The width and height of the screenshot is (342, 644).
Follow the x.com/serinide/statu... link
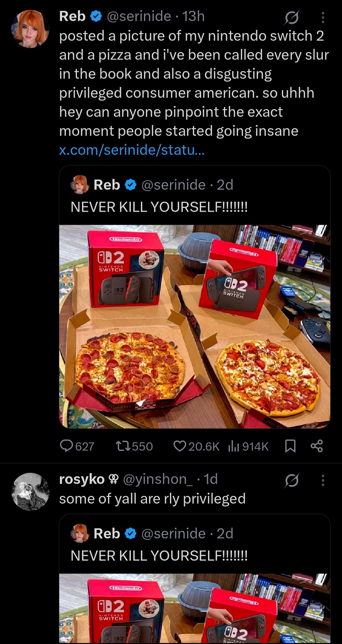[132, 150]
